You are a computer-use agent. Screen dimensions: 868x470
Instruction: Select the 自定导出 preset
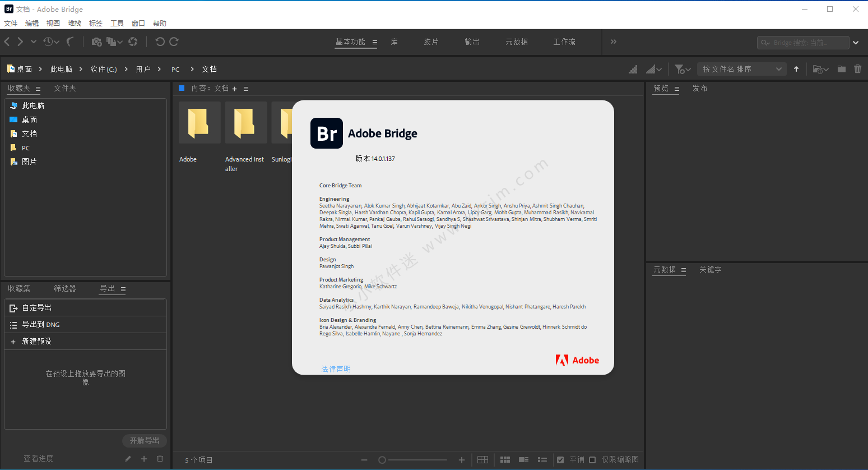point(85,307)
